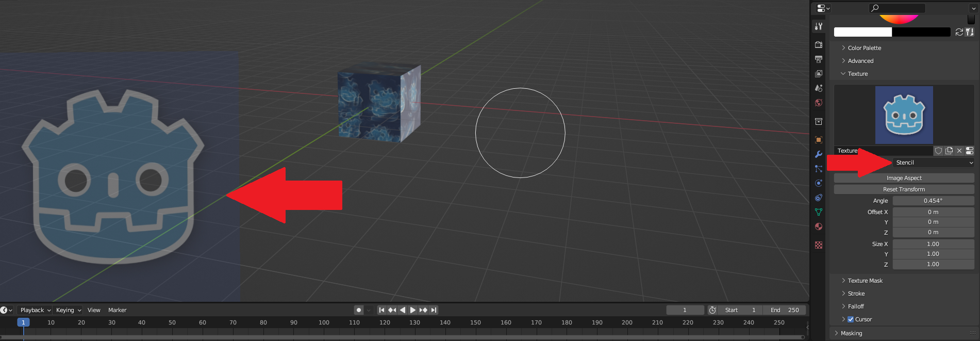Collapse the Texture panel
The image size is (980, 341).
857,74
